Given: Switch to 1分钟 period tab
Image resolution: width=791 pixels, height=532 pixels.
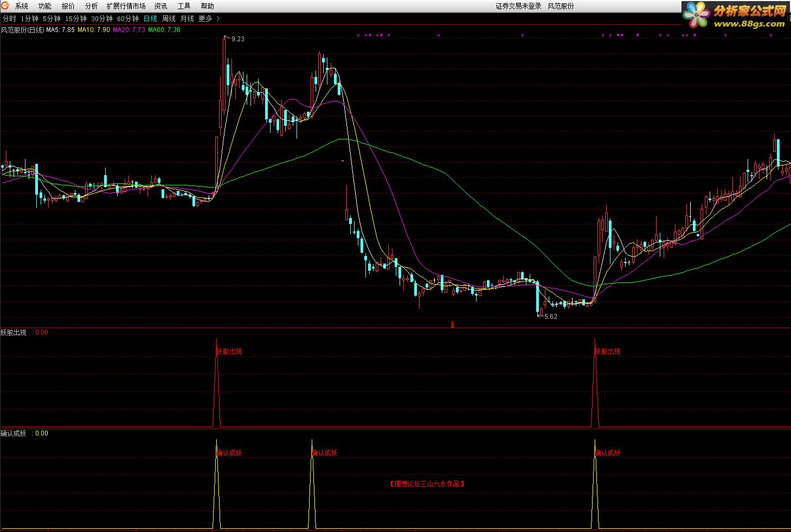Looking at the screenshot, I should point(29,18).
